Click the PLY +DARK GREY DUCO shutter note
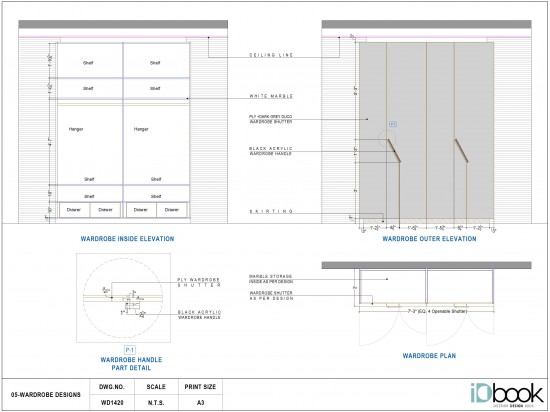The height and width of the screenshot is (412, 550). (270, 119)
